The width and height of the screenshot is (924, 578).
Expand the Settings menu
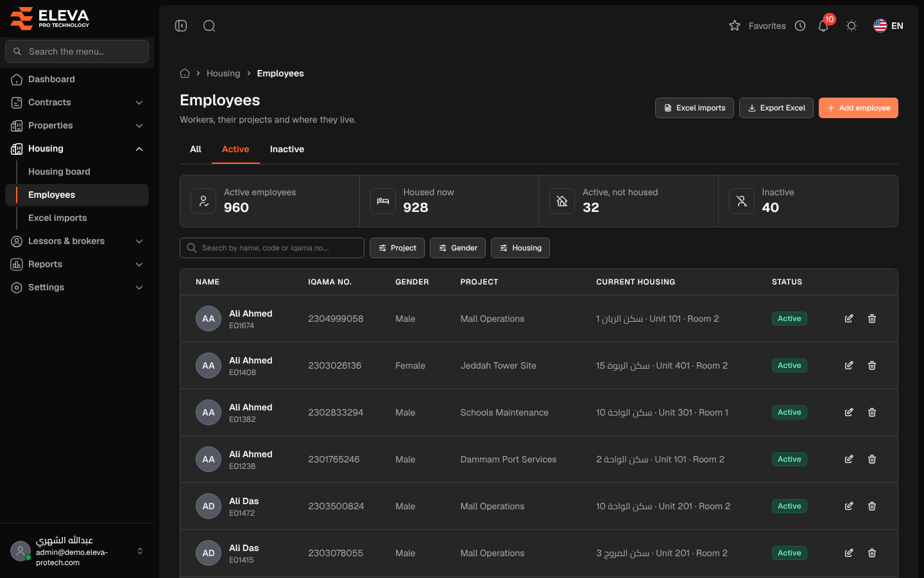pos(77,287)
